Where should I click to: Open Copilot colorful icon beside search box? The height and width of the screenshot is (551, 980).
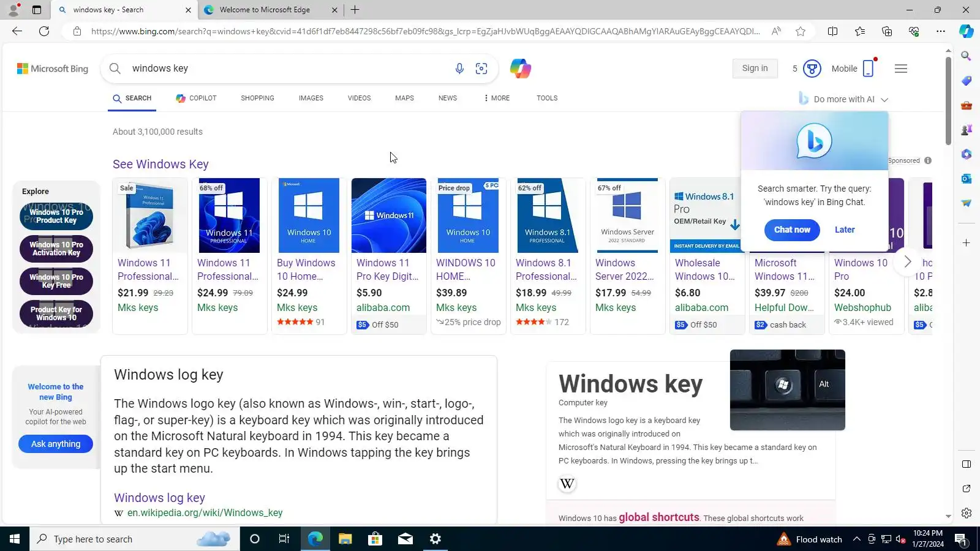tap(520, 69)
